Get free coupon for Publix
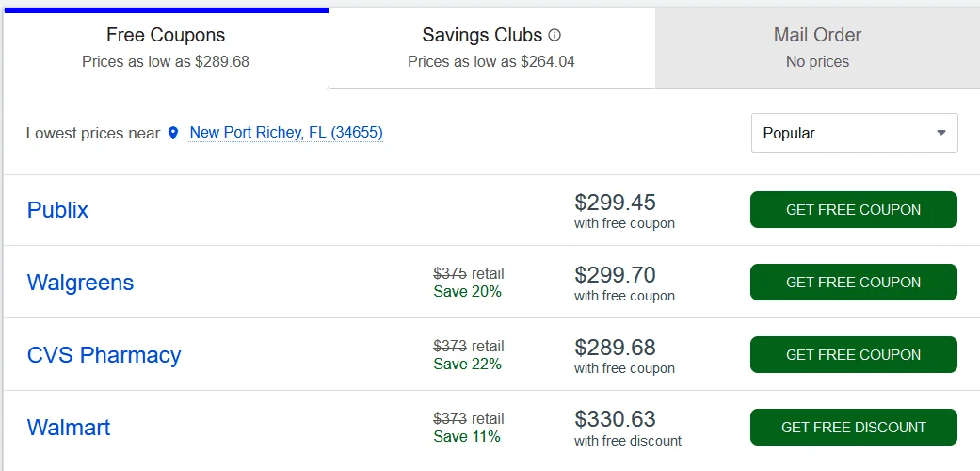The image size is (980, 471). click(853, 210)
